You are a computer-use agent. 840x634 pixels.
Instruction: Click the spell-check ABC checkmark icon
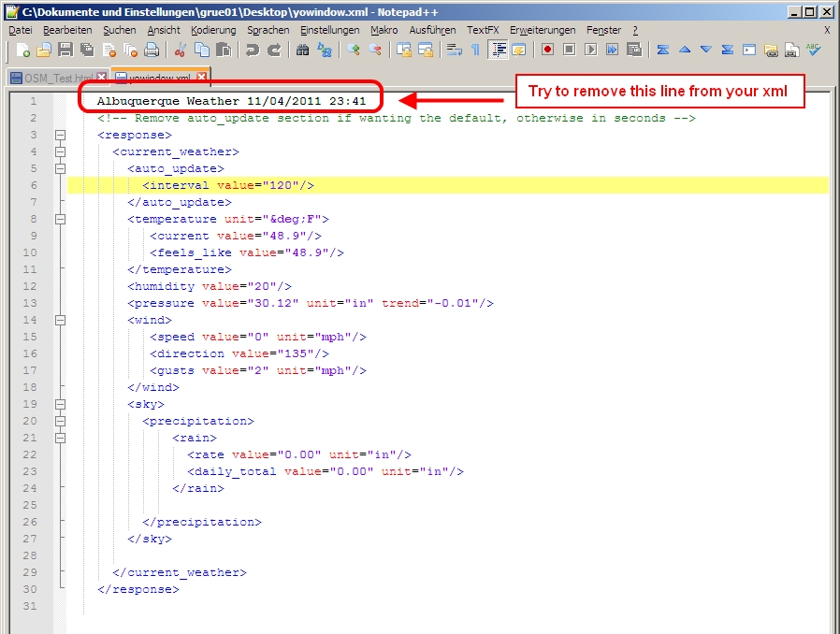[x=813, y=50]
